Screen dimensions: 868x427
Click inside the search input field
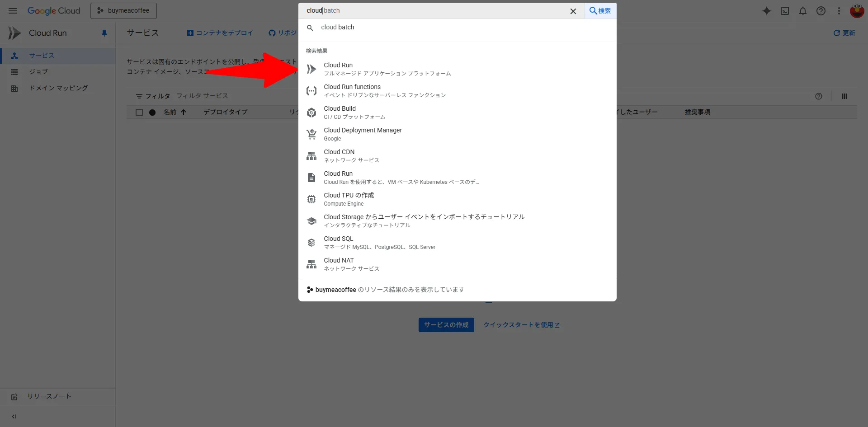pyautogui.click(x=434, y=11)
